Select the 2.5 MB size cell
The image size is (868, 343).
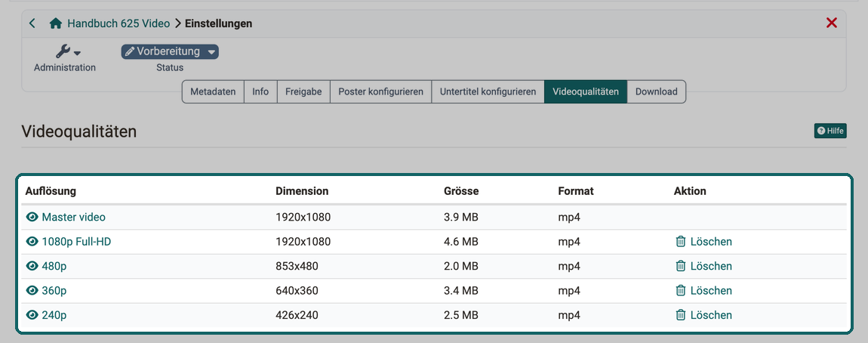[461, 315]
